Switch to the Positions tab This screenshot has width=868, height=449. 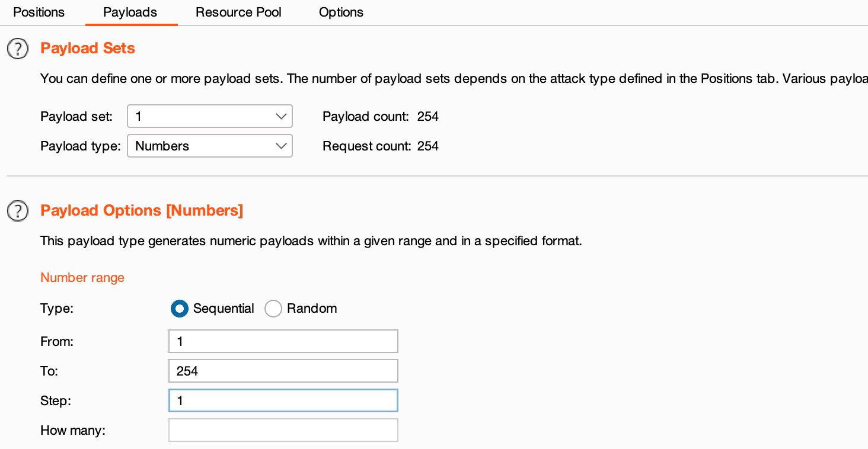pos(39,12)
